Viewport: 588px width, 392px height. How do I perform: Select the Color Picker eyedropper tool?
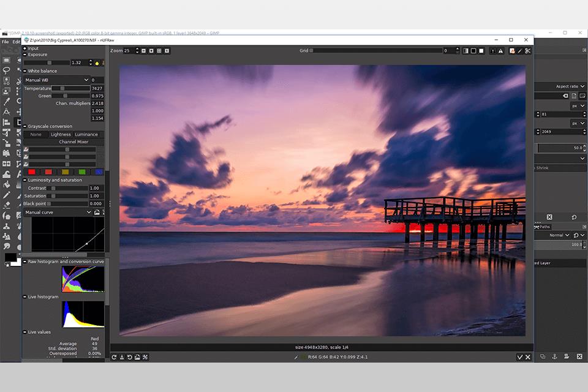pyautogui.click(x=7, y=102)
